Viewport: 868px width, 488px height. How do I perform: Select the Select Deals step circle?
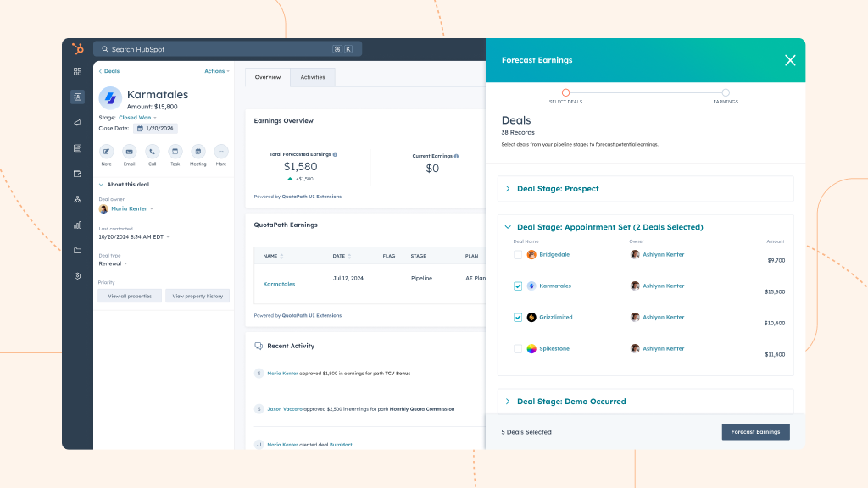tap(565, 92)
